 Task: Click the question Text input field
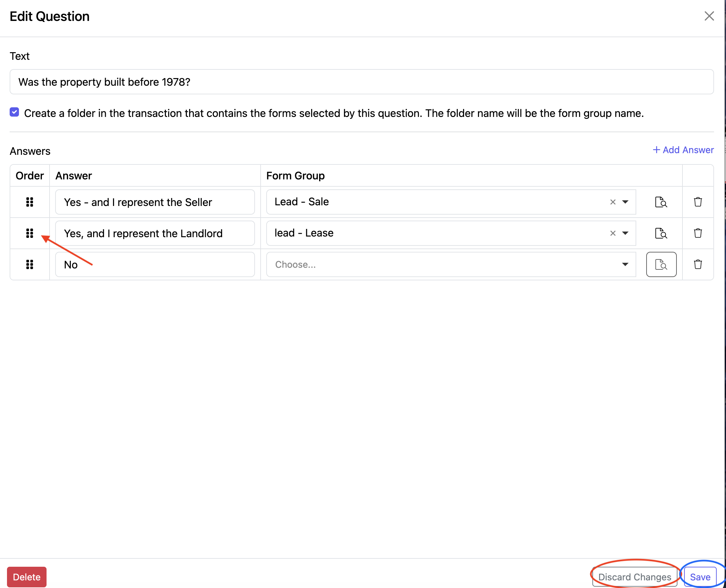click(x=361, y=82)
